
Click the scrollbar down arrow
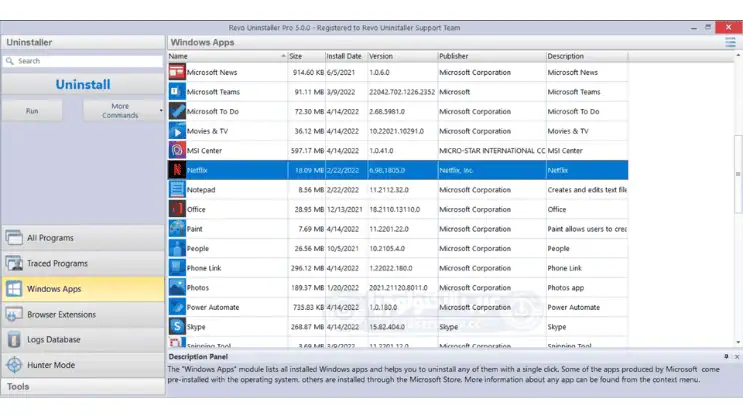738,342
